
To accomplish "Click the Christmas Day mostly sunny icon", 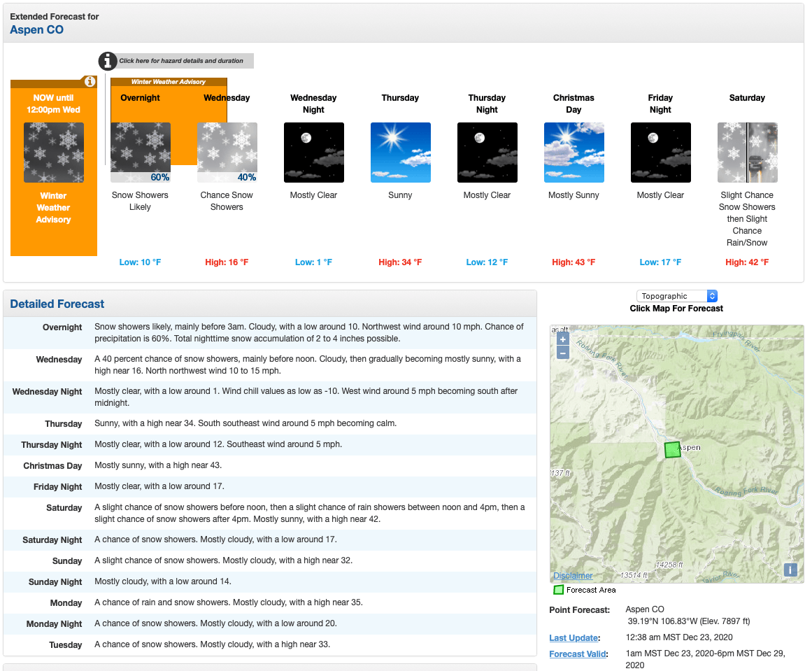I will coord(574,153).
